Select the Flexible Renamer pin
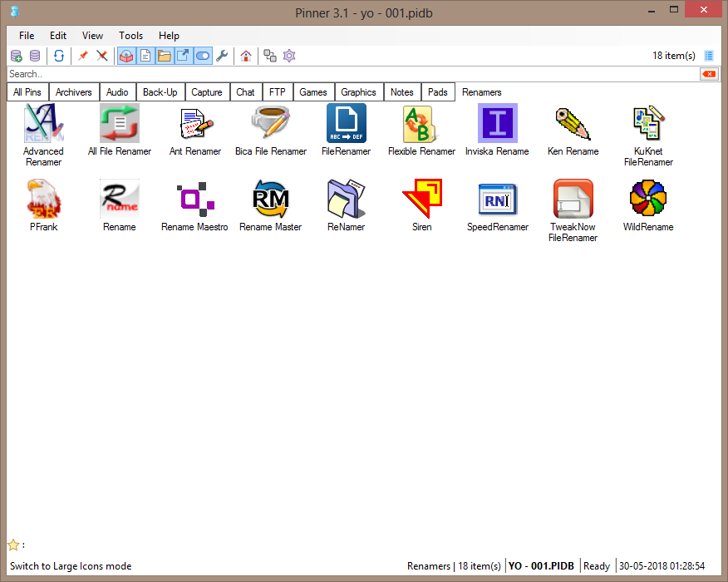This screenshot has width=728, height=582. (x=422, y=130)
